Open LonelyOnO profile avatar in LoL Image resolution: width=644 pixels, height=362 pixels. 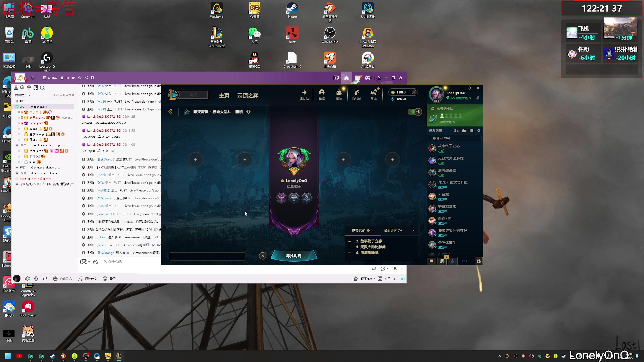pos(436,94)
